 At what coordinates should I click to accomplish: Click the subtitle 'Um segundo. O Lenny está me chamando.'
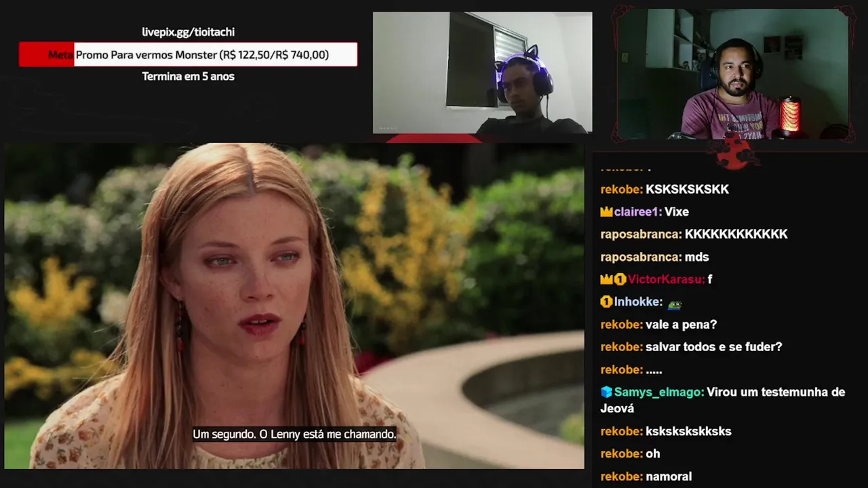tap(294, 434)
